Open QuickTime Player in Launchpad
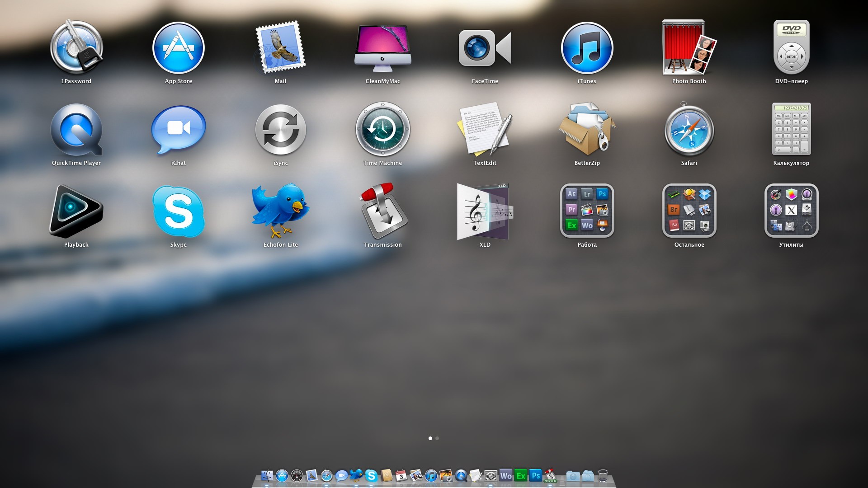Screen dimensions: 868x488 (x=76, y=130)
